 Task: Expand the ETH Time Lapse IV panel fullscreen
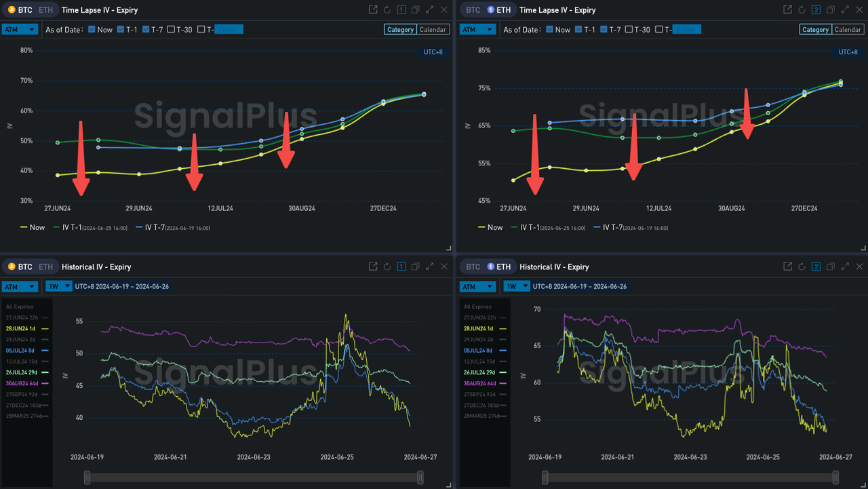(x=845, y=10)
